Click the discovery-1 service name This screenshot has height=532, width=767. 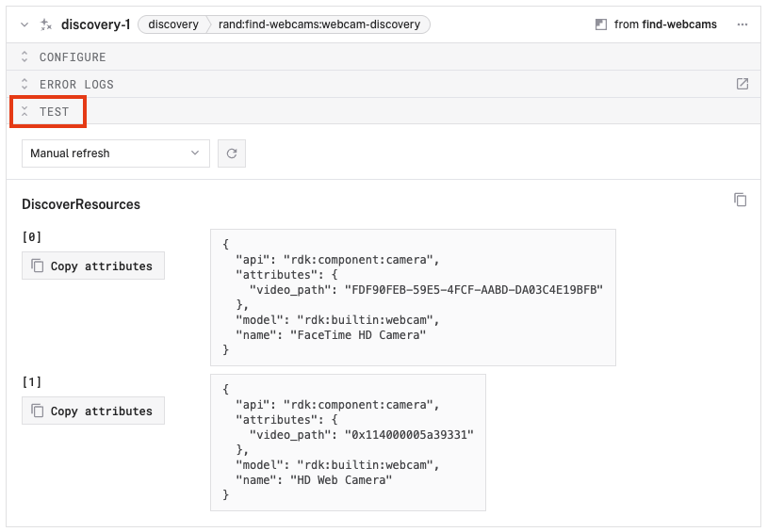point(95,24)
